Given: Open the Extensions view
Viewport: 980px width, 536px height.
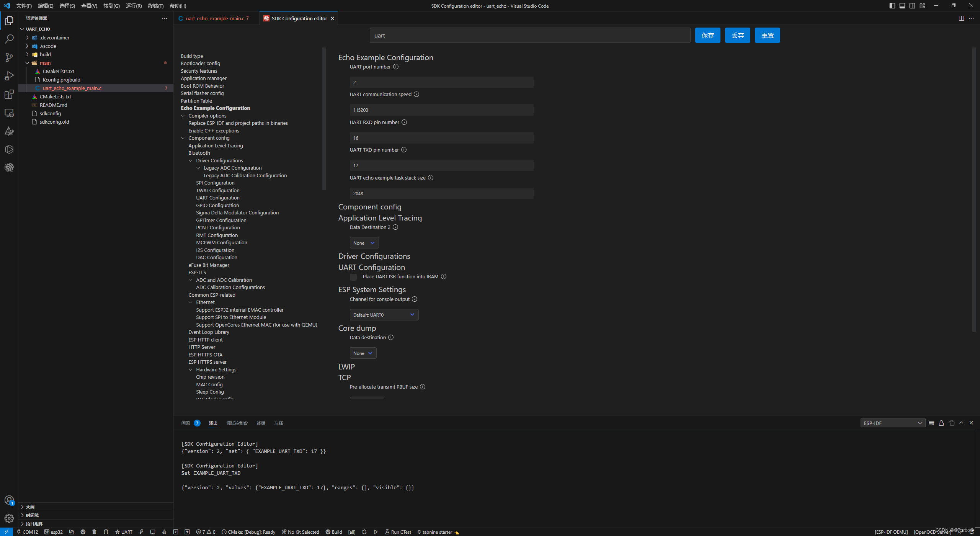Looking at the screenshot, I should pos(9,94).
